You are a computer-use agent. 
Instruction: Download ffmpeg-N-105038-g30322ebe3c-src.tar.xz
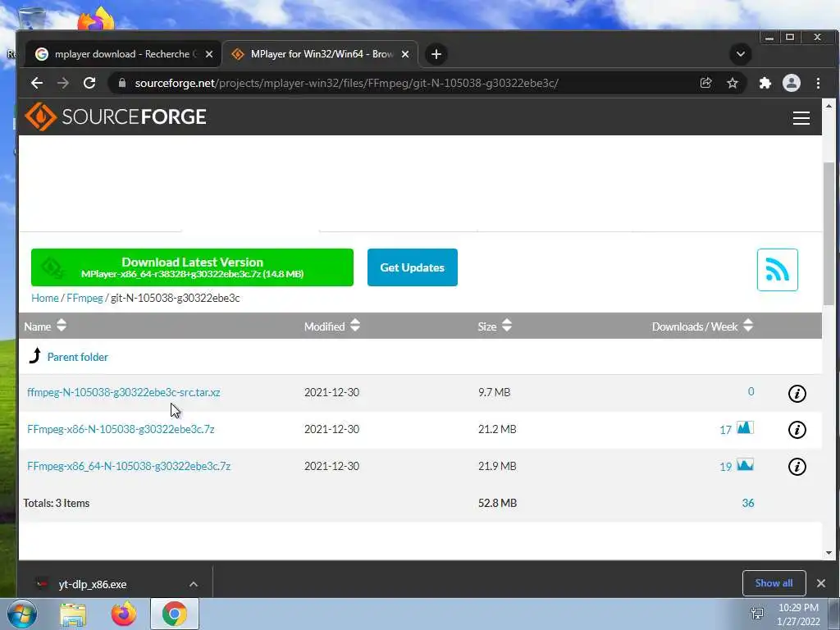coord(124,392)
